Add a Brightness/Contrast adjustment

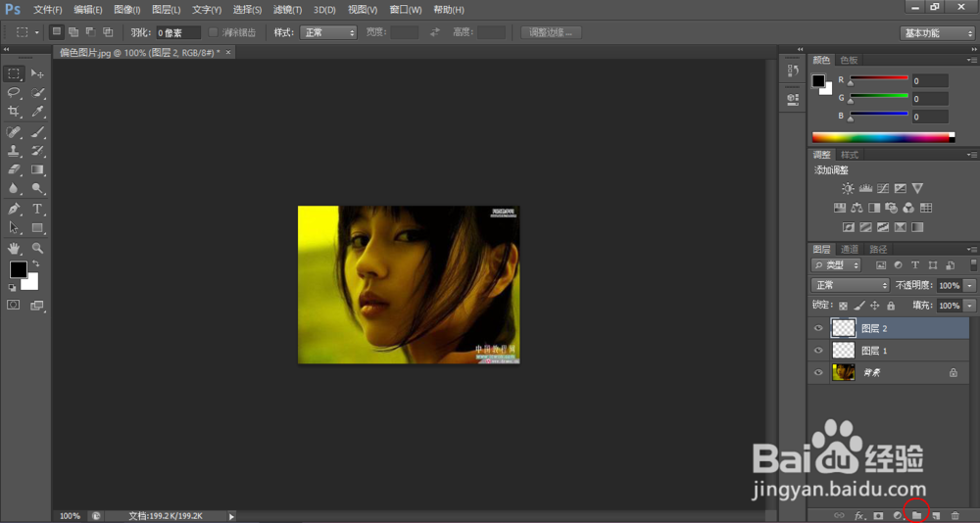click(848, 188)
